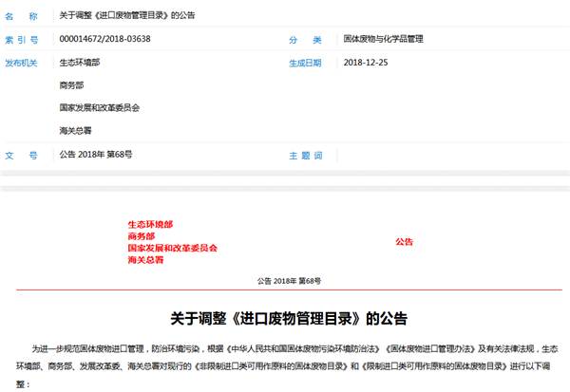
Task: Click the 生成日期 label
Action: (306, 63)
